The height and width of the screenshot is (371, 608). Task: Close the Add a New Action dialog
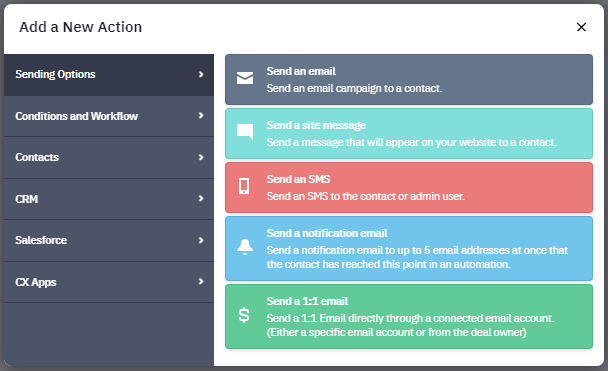point(581,27)
